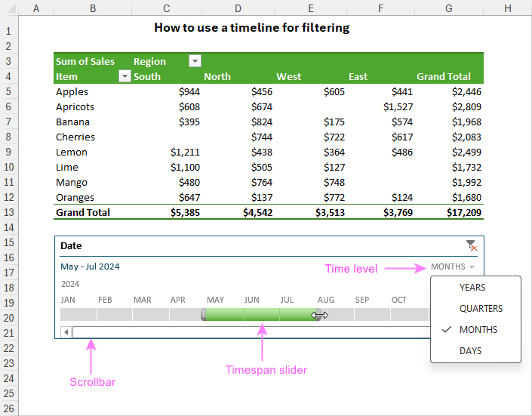Select MAY tile in timeline
532x416 pixels.
pos(224,315)
